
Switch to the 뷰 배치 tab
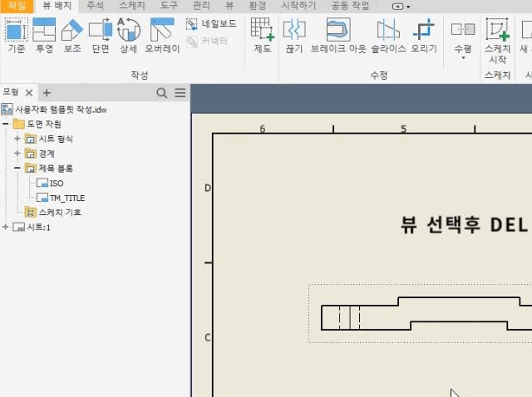pos(57,6)
